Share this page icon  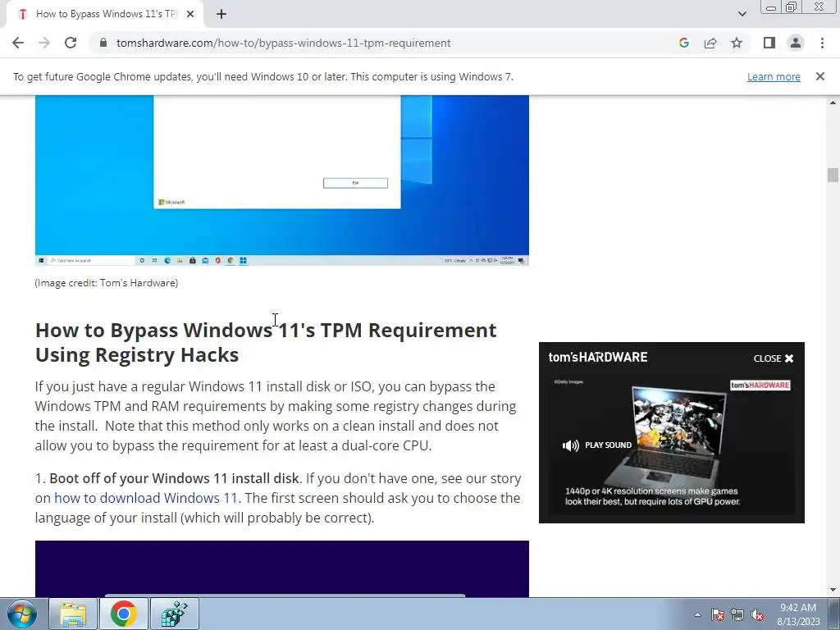pyautogui.click(x=710, y=43)
